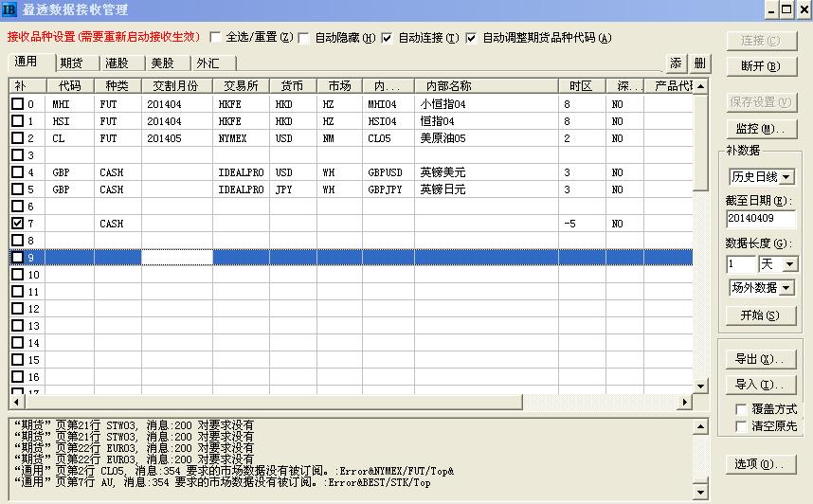
Task: Open the 外汇 tab
Action: point(208,63)
